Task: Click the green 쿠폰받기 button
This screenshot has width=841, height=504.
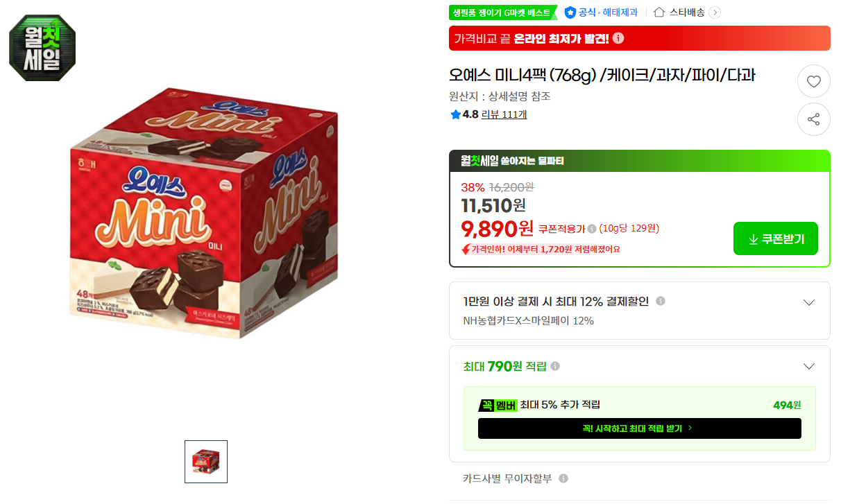Action: [776, 238]
